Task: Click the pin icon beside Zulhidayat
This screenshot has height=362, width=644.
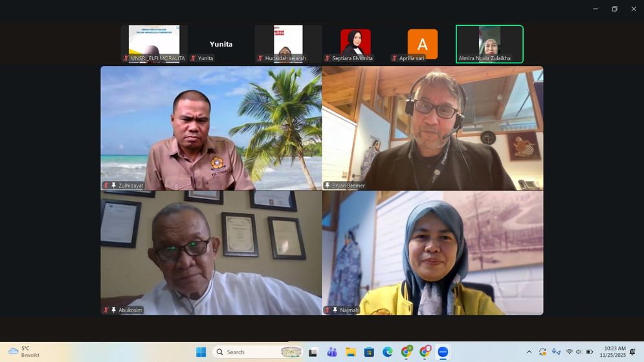Action: pyautogui.click(x=114, y=186)
